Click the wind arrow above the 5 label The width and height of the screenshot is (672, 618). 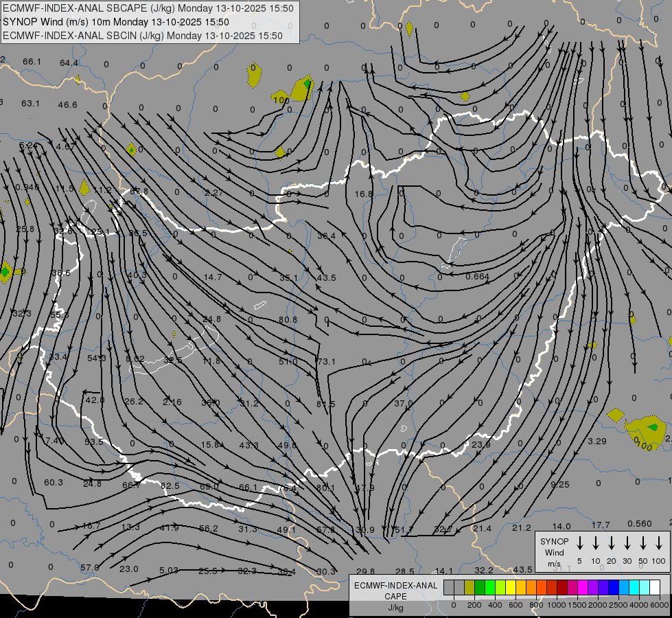579,543
